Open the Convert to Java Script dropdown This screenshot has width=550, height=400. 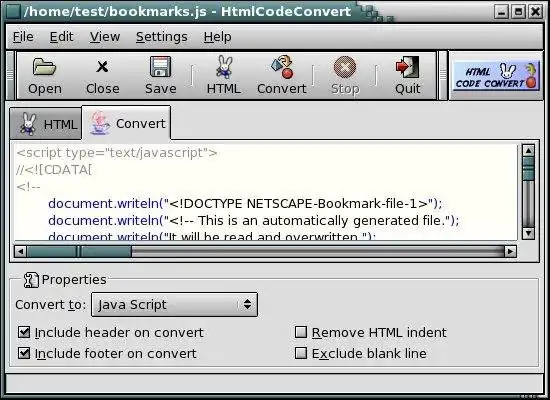pos(174,305)
